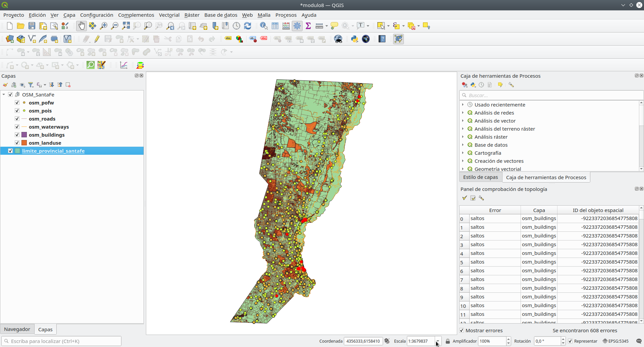Open the Identify Features tool
The image size is (644, 347).
tap(264, 26)
